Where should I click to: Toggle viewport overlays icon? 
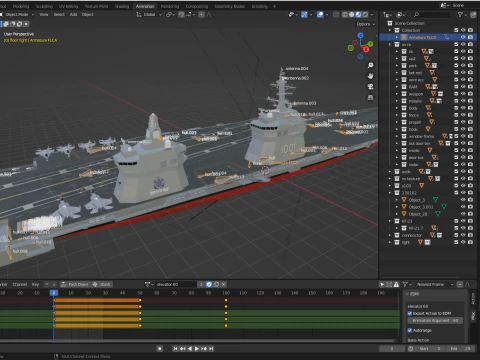click(320, 14)
